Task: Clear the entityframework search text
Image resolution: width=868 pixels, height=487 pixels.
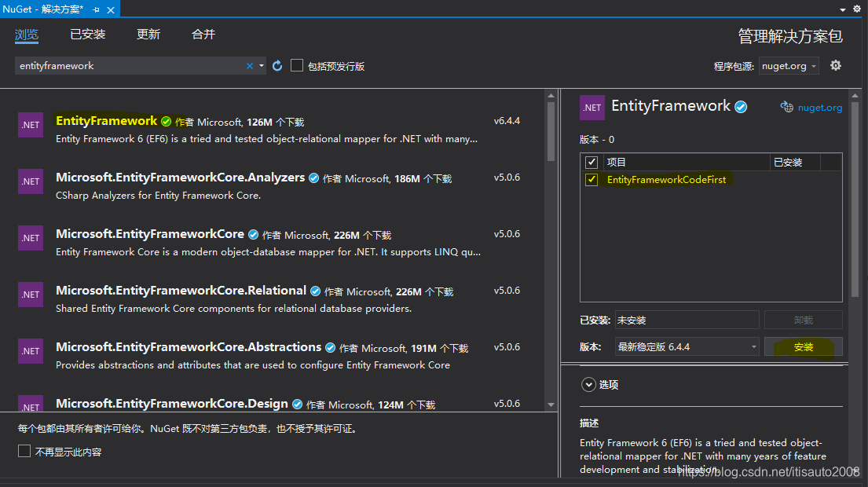Action: click(x=250, y=66)
